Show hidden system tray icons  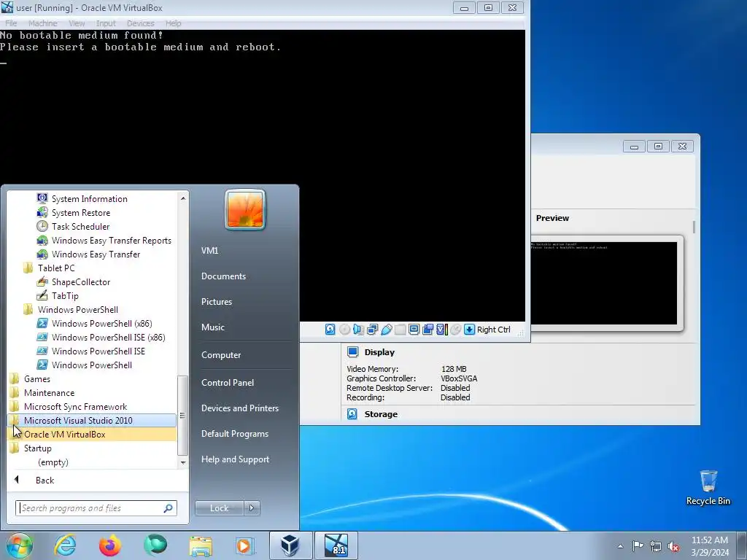[620, 546]
